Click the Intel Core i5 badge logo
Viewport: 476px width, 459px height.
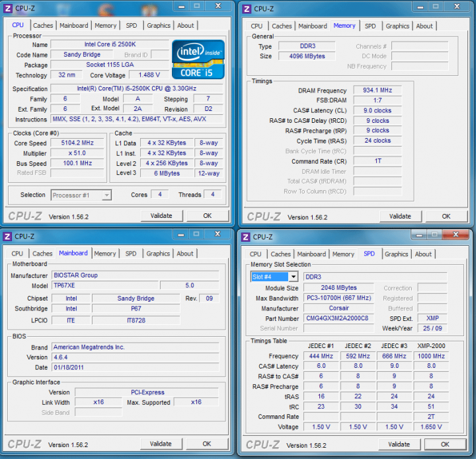pyautogui.click(x=198, y=59)
